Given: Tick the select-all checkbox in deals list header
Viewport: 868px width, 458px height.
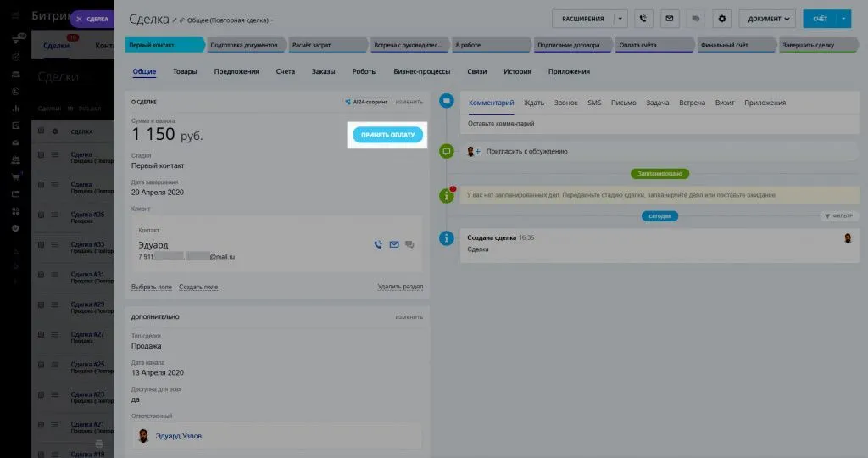Looking at the screenshot, I should tap(41, 131).
